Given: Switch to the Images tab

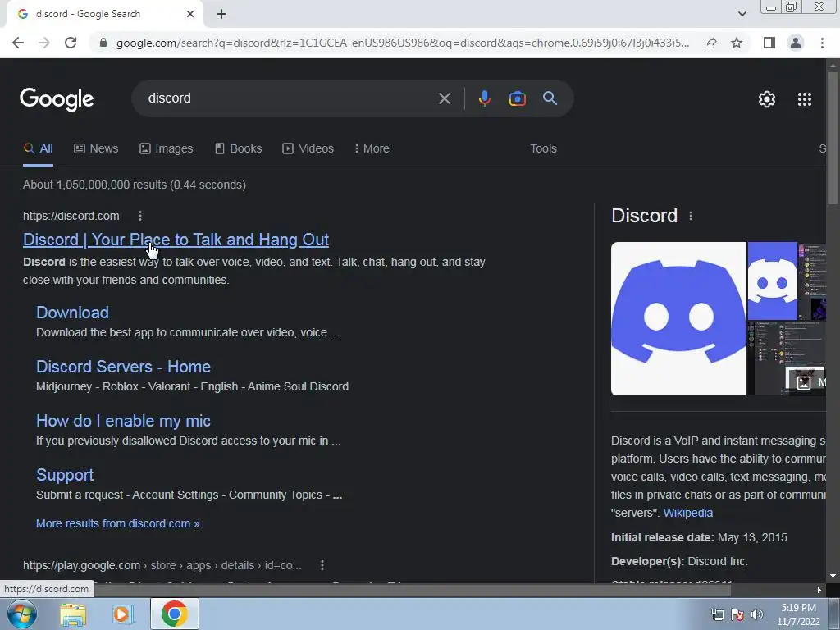Looking at the screenshot, I should (166, 148).
